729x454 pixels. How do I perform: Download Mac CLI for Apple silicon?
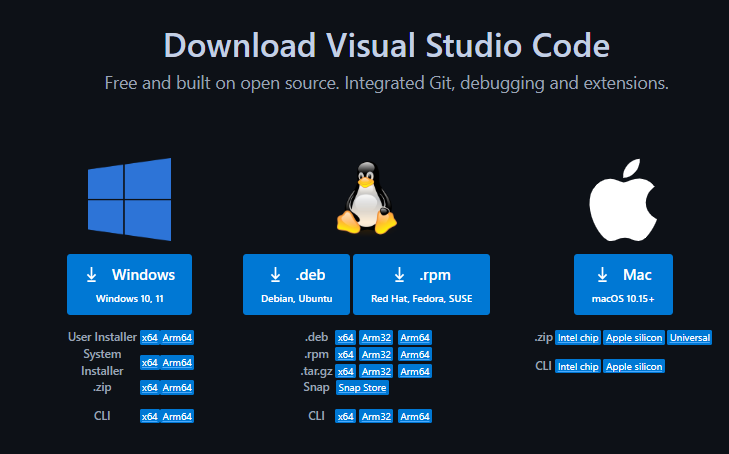click(x=634, y=367)
